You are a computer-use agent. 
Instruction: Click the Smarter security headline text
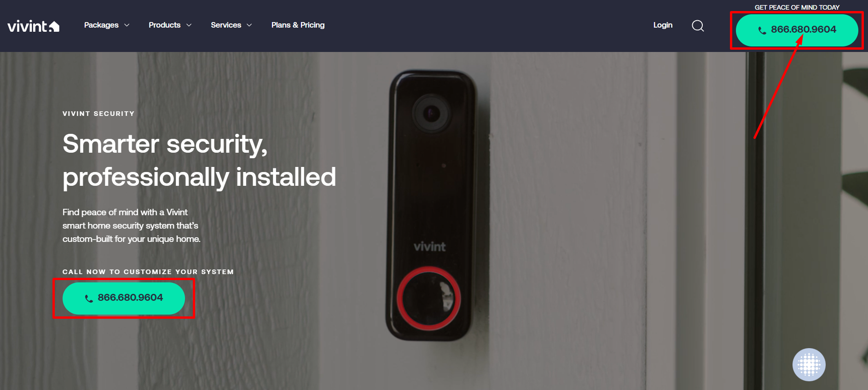coord(199,161)
